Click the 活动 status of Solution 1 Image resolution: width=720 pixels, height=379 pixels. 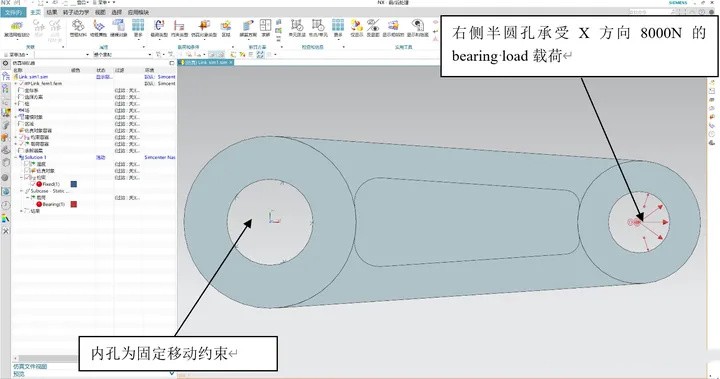(x=100, y=157)
